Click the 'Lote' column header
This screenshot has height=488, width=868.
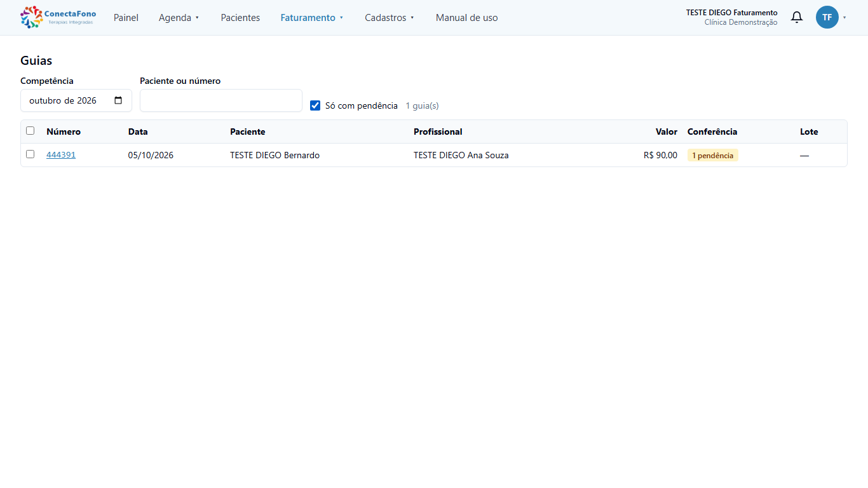809,132
